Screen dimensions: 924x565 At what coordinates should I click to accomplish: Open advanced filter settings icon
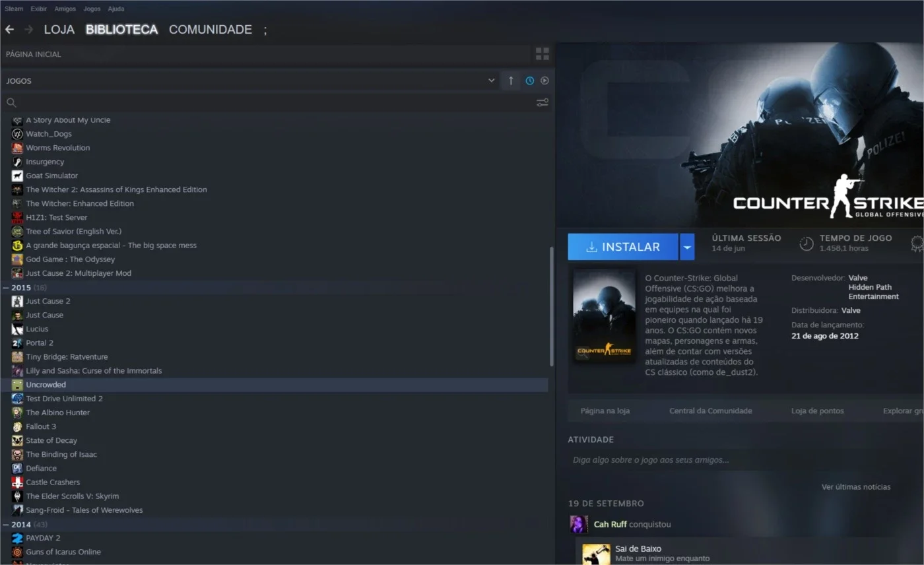(x=543, y=102)
